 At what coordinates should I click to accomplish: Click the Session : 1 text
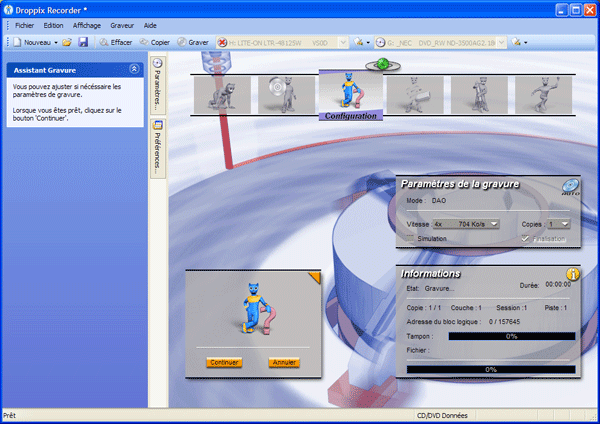point(512,308)
